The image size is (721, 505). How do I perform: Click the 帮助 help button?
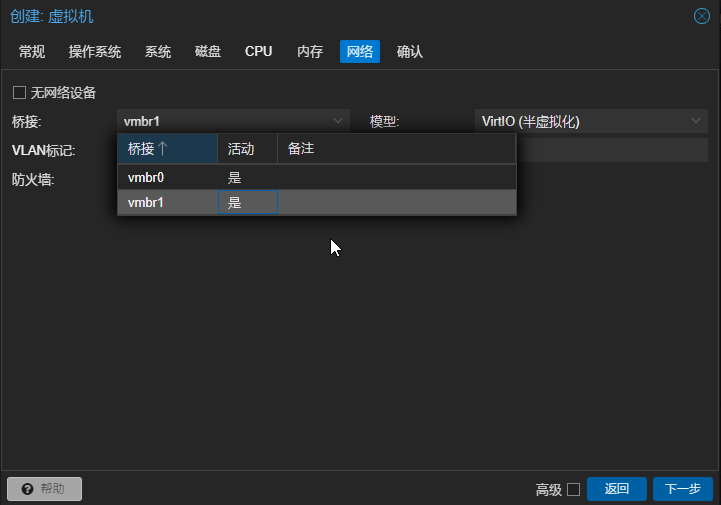(44, 489)
